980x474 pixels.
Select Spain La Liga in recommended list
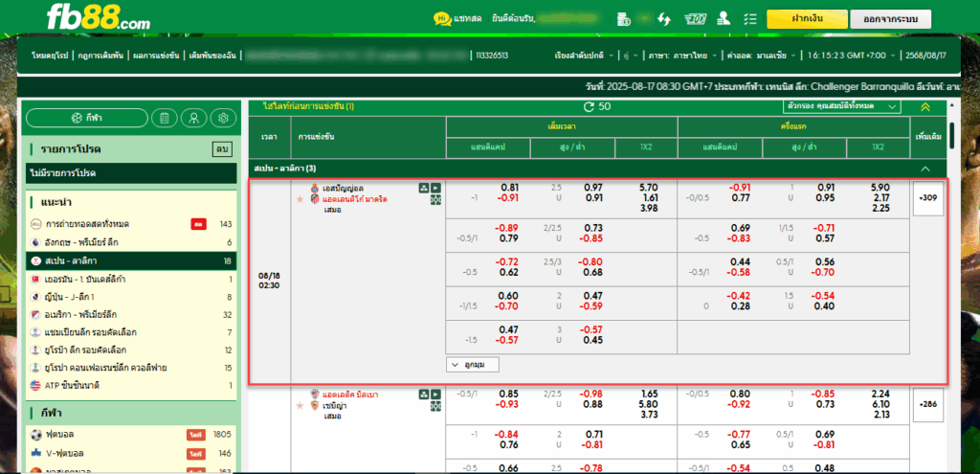click(x=131, y=260)
